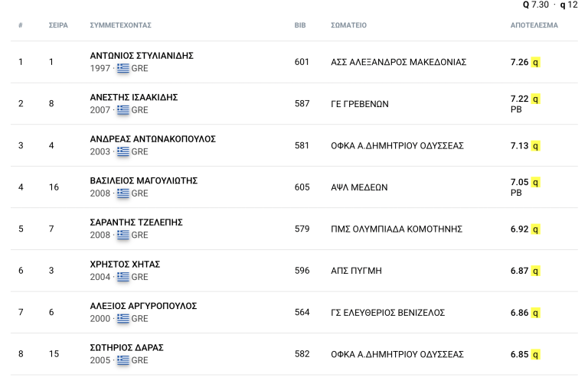Click Greek flag beside ΣΩΤΗΡΙΟΣ ΔΑΡΑΣ
Image resolution: width=588 pixels, height=377 pixels.
click(123, 360)
